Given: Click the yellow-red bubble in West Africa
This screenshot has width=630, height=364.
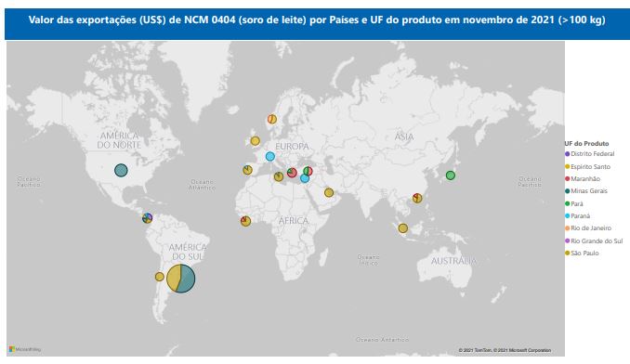Looking at the screenshot, I should [245, 221].
